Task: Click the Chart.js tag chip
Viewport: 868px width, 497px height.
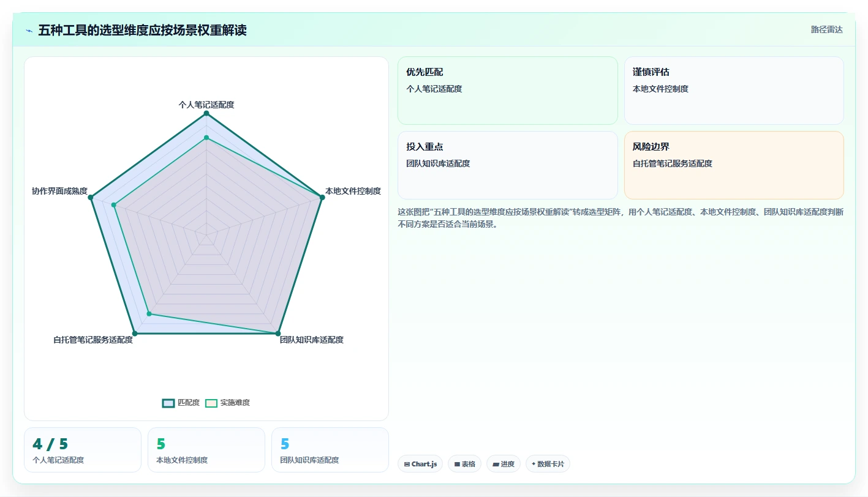Action: pyautogui.click(x=420, y=464)
